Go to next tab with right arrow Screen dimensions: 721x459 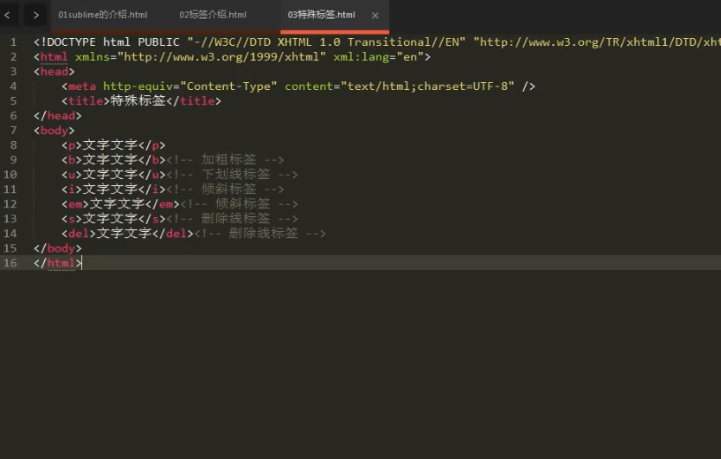(36, 15)
